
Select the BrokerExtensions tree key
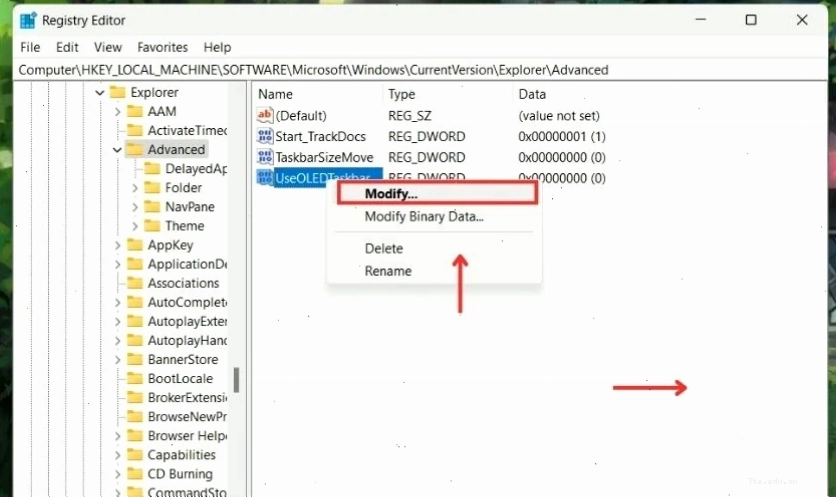coord(187,398)
